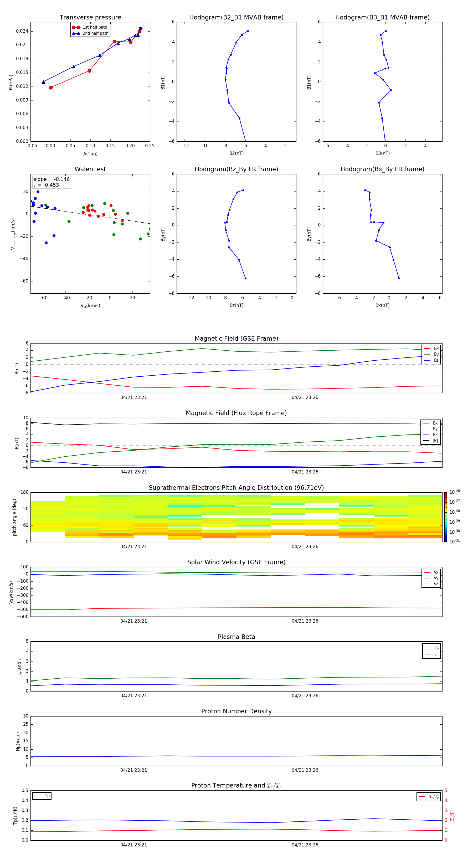Click the 'B3(nT)' axis label
This screenshot has width=473, height=868.
(x=382, y=153)
